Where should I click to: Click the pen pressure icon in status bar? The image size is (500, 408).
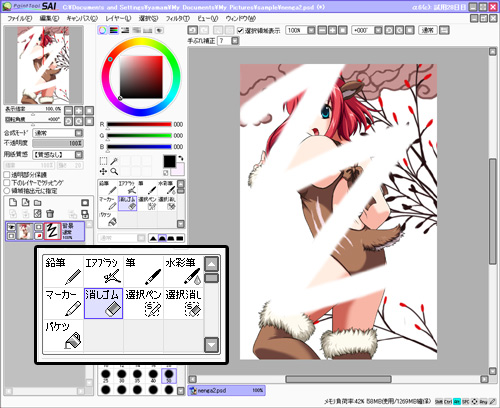click(492, 402)
